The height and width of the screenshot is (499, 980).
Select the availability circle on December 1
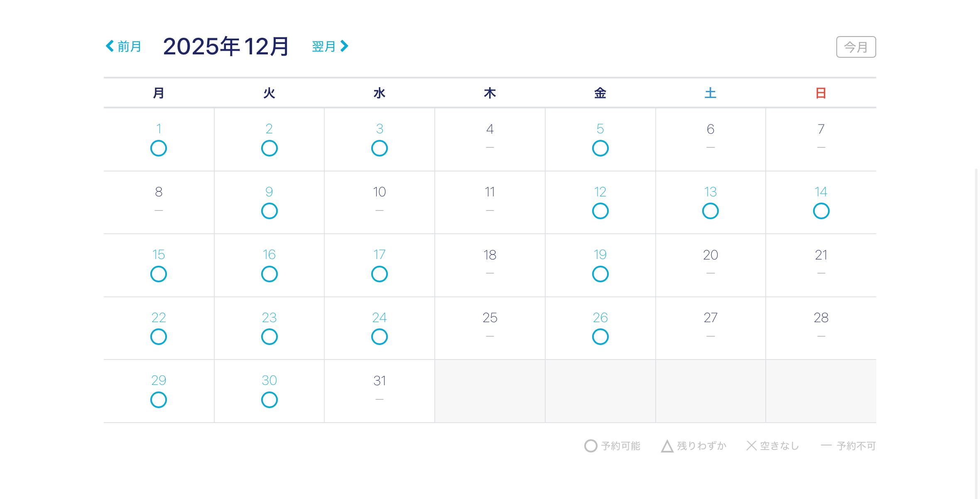159,148
